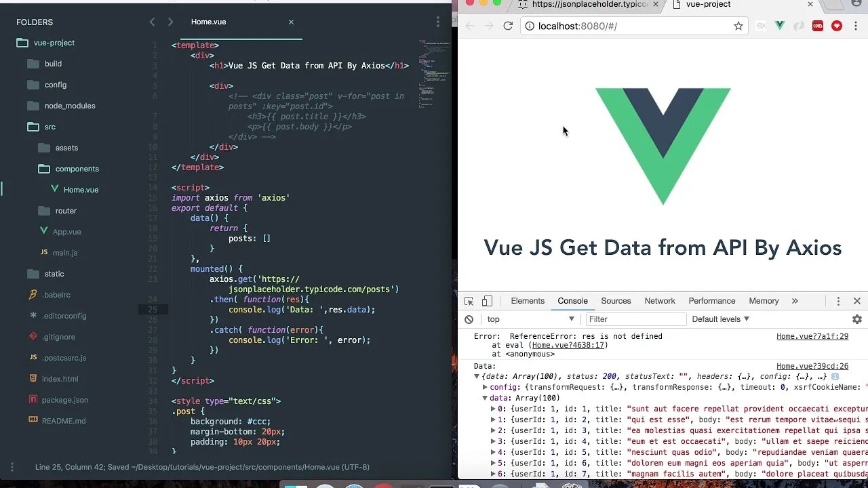Switch to the Performance tab

(x=712, y=301)
